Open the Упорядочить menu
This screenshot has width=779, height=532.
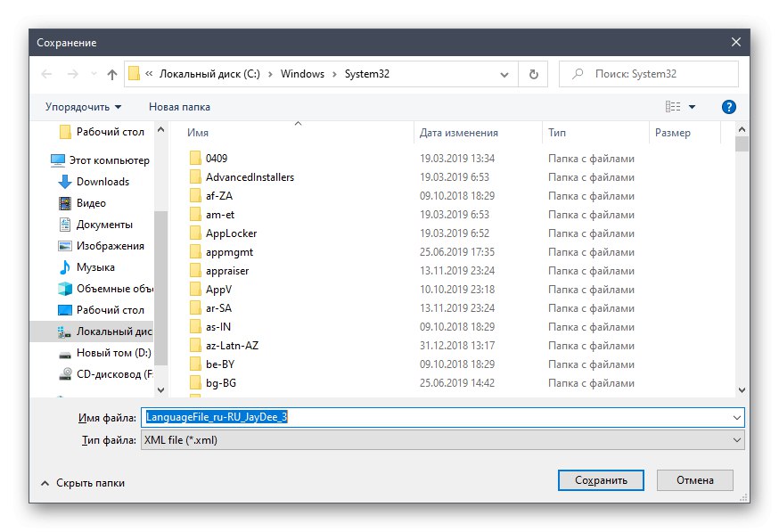pyautogui.click(x=83, y=107)
